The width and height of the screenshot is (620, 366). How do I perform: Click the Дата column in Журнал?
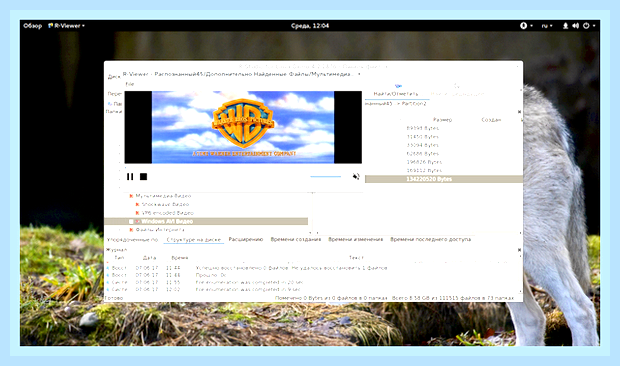(149, 258)
